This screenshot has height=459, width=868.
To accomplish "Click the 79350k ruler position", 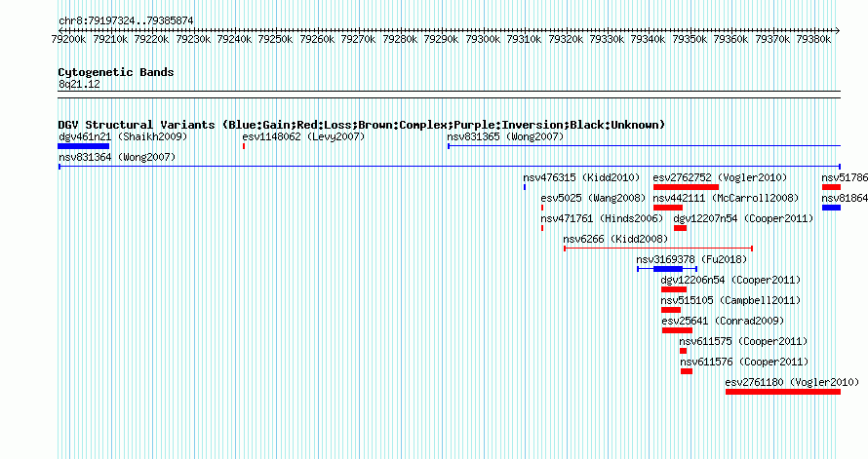I will click(x=690, y=39).
